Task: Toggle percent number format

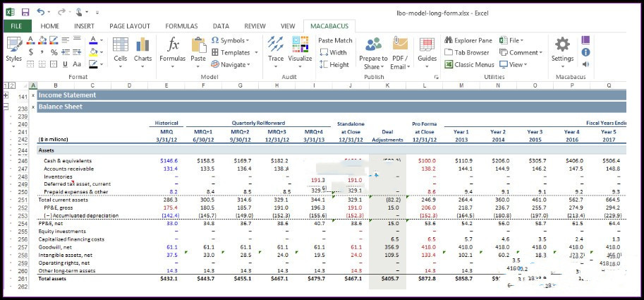Action: coord(54,52)
